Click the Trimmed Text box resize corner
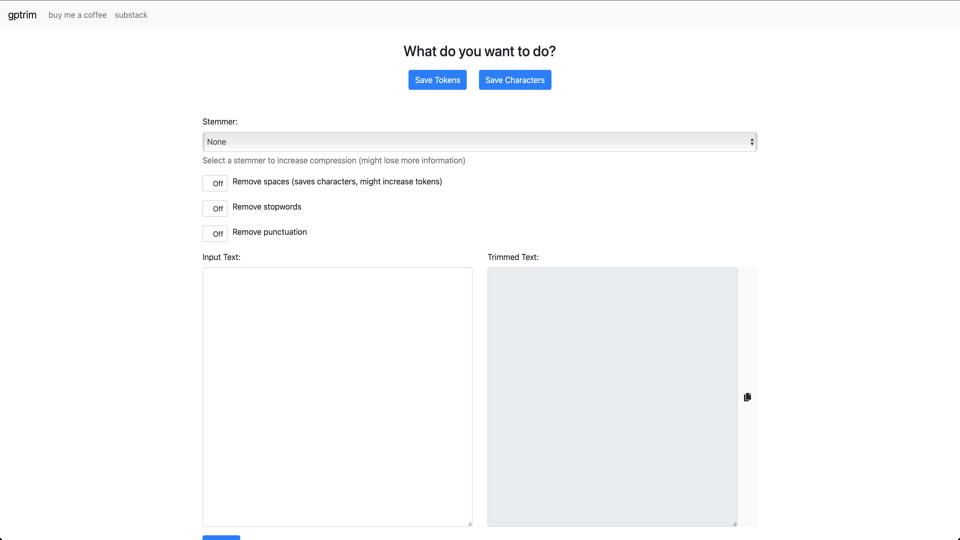Screen dimensions: 960x540 tap(733, 522)
